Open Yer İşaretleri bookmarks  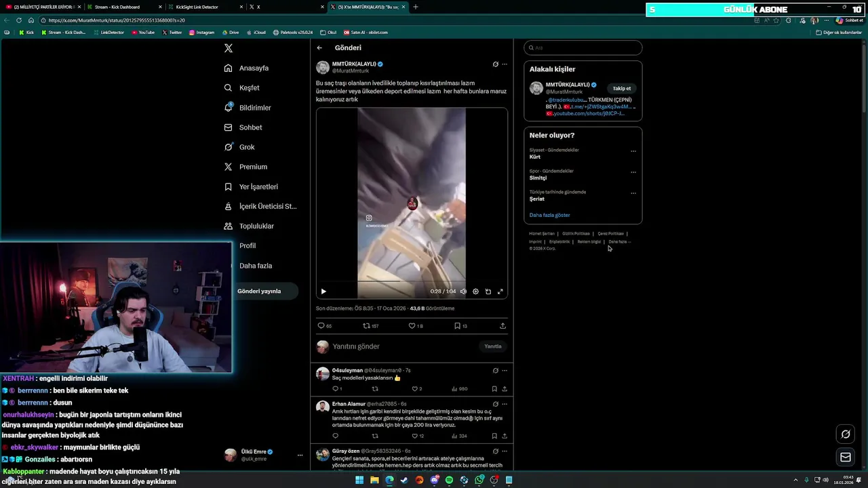tap(251, 186)
